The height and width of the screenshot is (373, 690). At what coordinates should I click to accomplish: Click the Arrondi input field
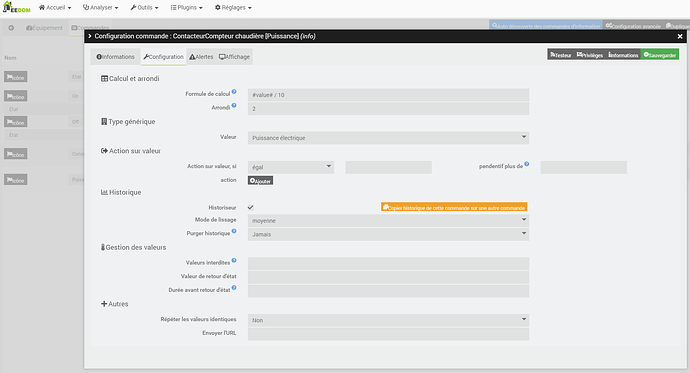point(388,109)
